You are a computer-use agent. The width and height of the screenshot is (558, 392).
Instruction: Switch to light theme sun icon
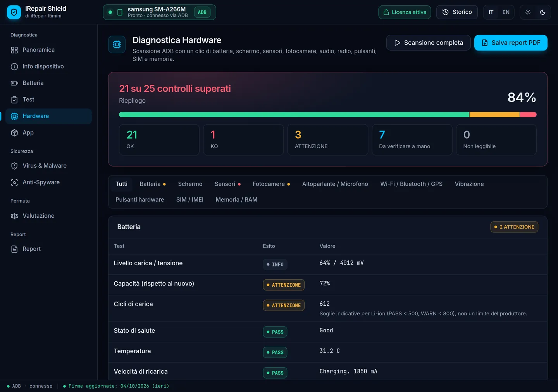528,12
